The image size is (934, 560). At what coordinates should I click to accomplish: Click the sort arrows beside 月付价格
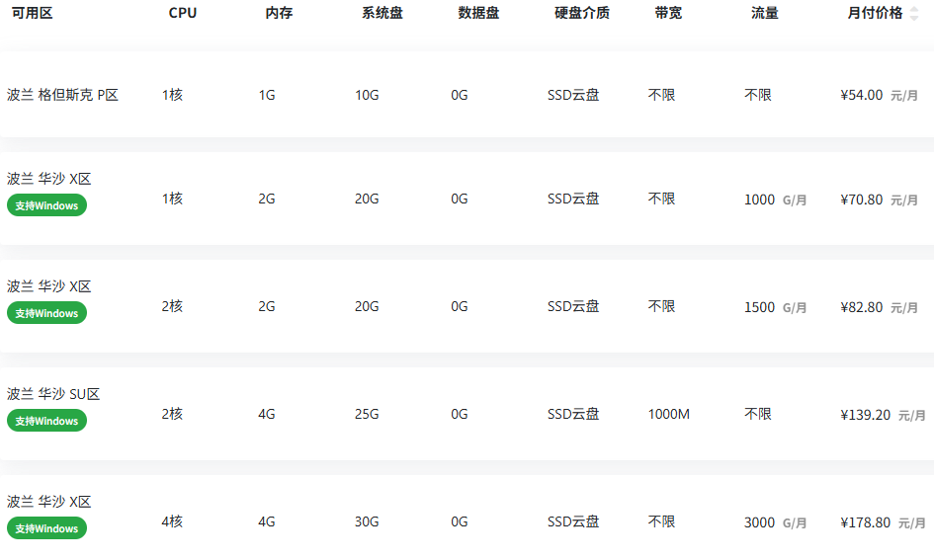(913, 13)
